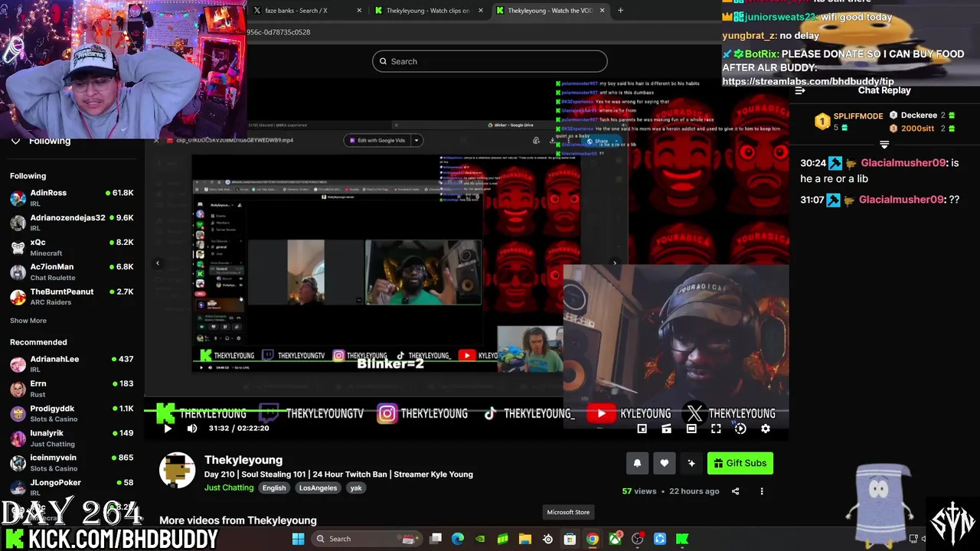
Task: Click the Errn avatar in Recommended
Action: [18, 389]
